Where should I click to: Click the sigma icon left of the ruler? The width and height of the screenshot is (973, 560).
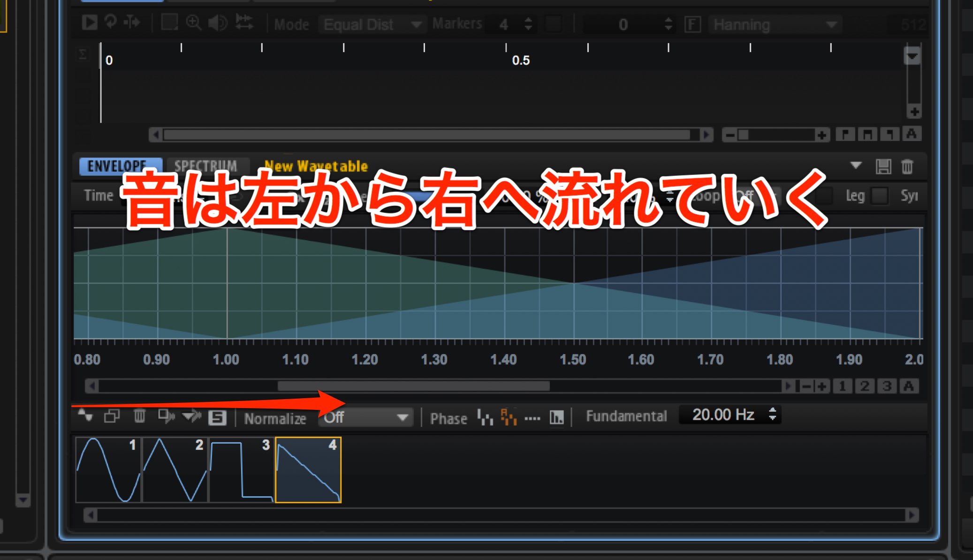(83, 54)
